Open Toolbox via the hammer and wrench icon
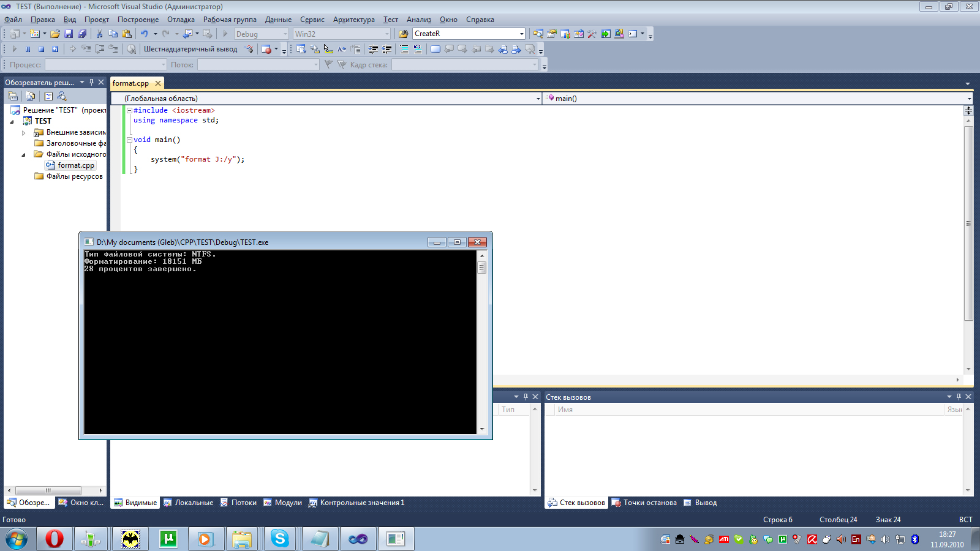The width and height of the screenshot is (980, 551). [592, 34]
